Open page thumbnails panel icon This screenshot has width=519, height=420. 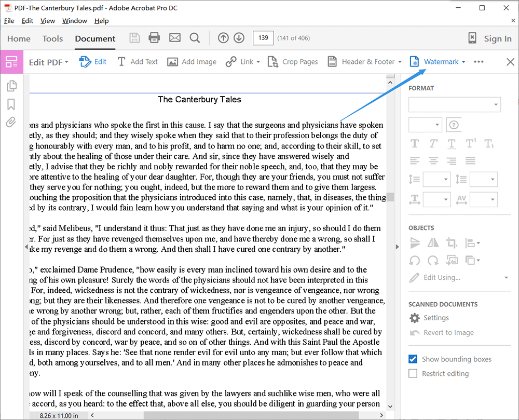[11, 86]
